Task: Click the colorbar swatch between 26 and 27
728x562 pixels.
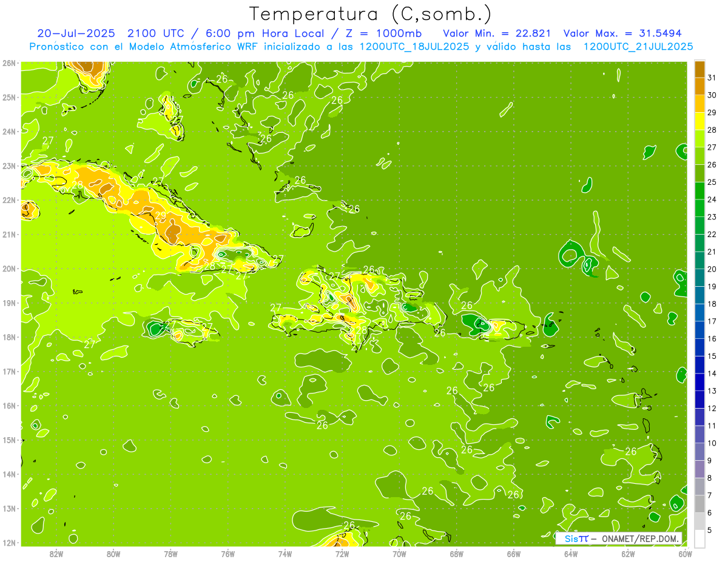Action: tap(699, 156)
